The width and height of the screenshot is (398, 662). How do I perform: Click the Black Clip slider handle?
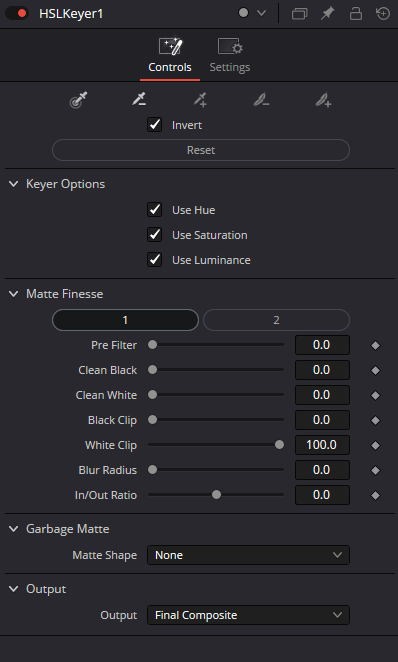coord(152,420)
